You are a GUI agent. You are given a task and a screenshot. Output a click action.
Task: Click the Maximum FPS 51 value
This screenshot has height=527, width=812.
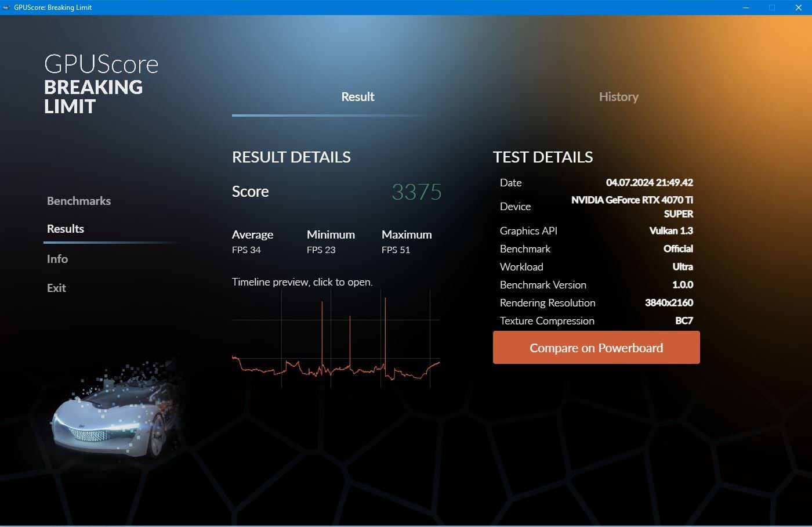pyautogui.click(x=396, y=250)
